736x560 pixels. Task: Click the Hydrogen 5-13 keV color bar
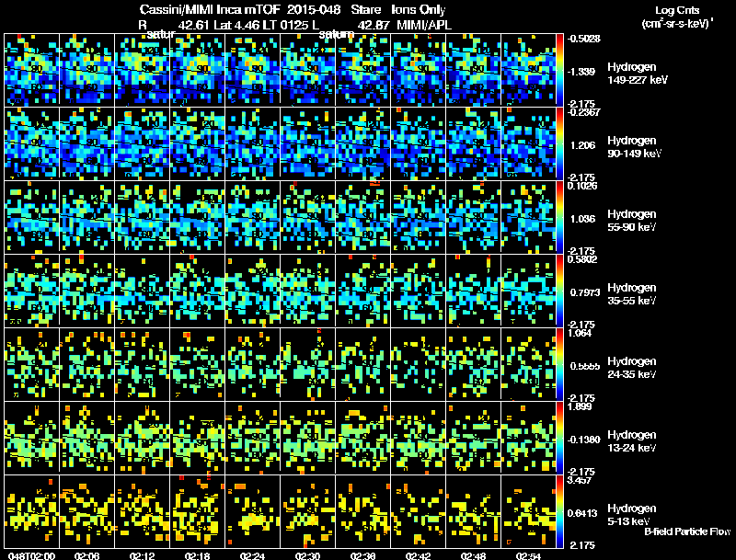click(559, 511)
